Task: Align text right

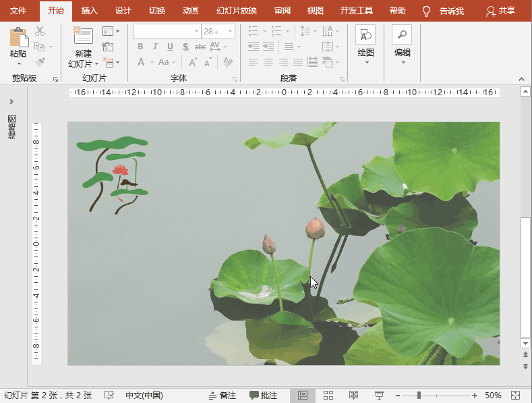Action: tap(283, 62)
